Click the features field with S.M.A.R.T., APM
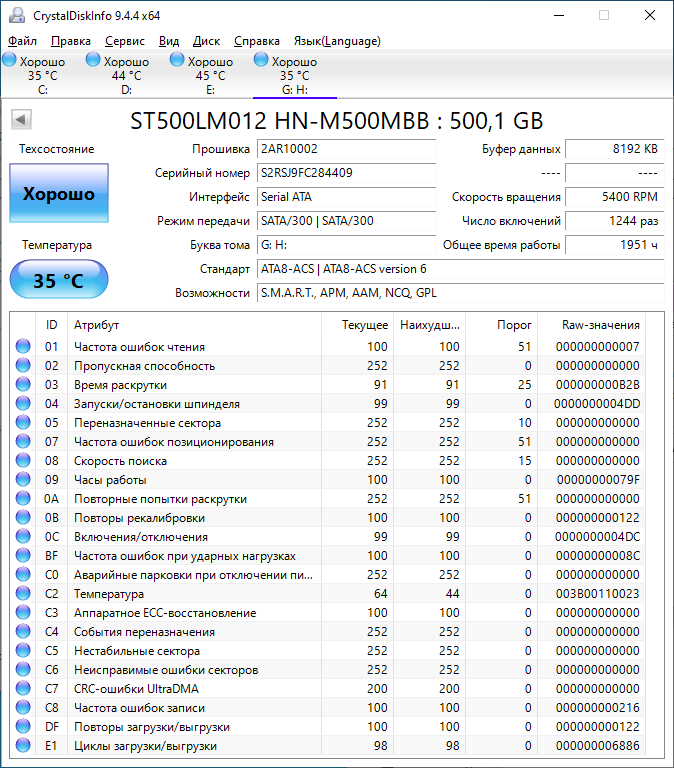Image resolution: width=674 pixels, height=768 pixels. (460, 293)
